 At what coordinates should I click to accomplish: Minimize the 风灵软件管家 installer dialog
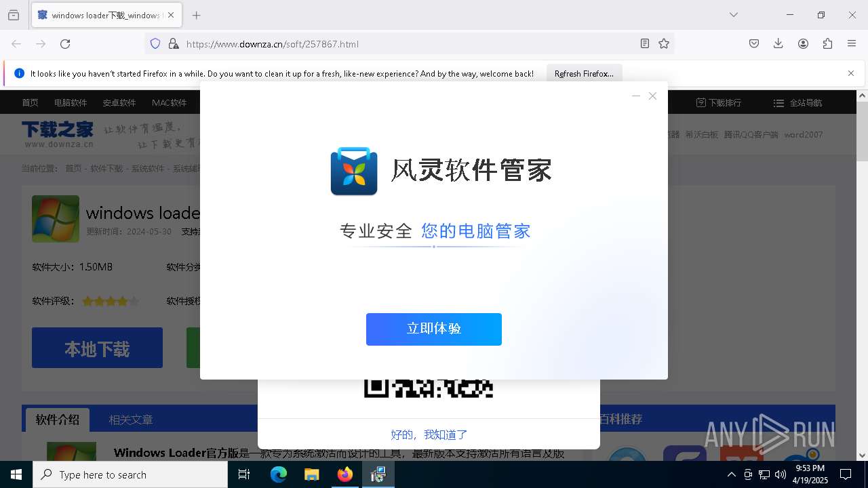point(636,96)
